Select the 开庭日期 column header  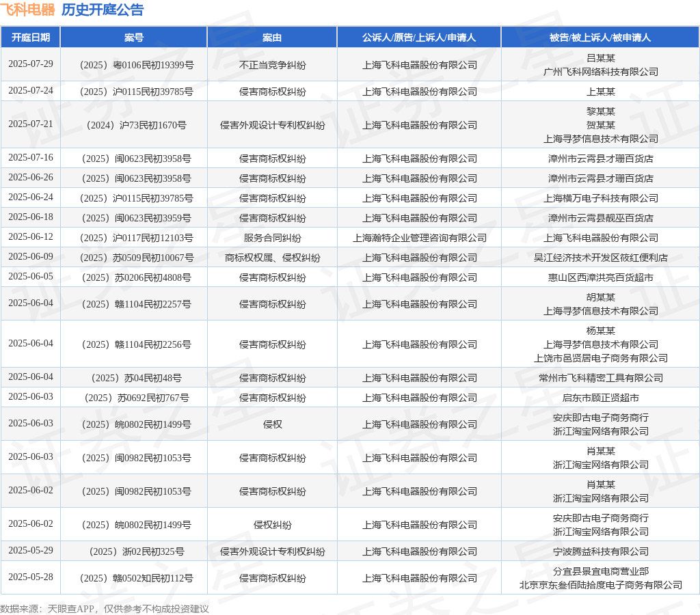click(30, 38)
